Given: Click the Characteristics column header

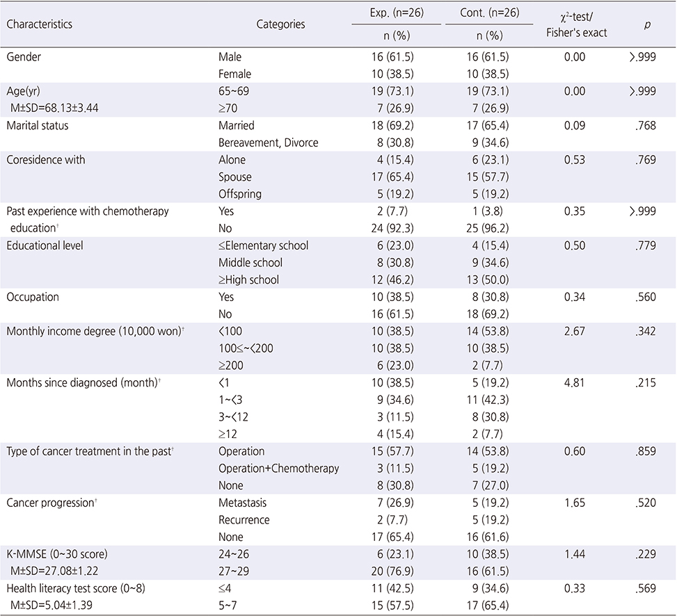Looking at the screenshot, I should tap(39, 24).
